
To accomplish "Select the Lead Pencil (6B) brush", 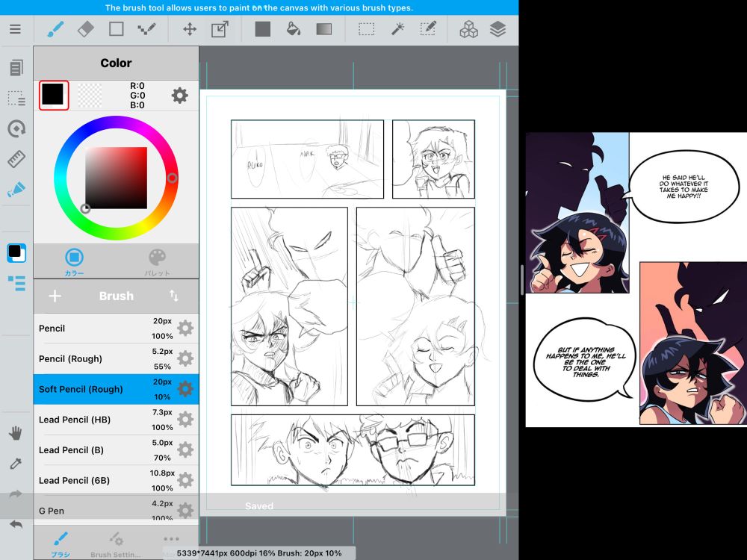I will [116, 480].
